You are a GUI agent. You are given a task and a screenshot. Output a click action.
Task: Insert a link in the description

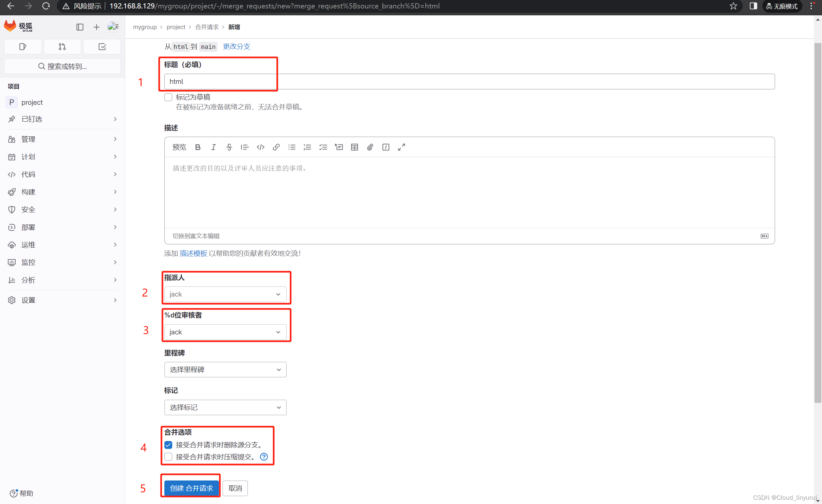coord(276,147)
